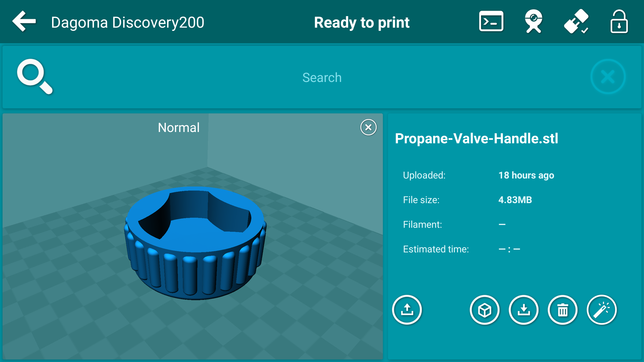644x362 pixels.
Task: Slice the file using the magic wand
Action: point(601,310)
